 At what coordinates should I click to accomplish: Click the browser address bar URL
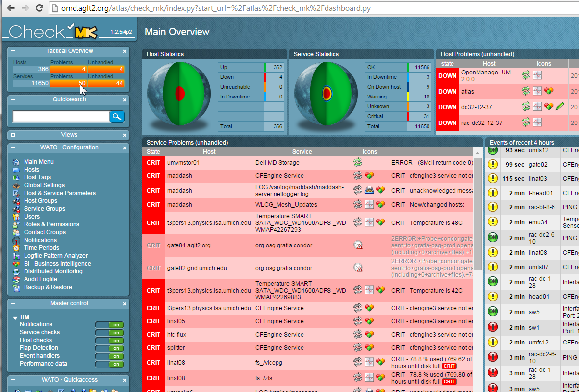[x=216, y=8]
